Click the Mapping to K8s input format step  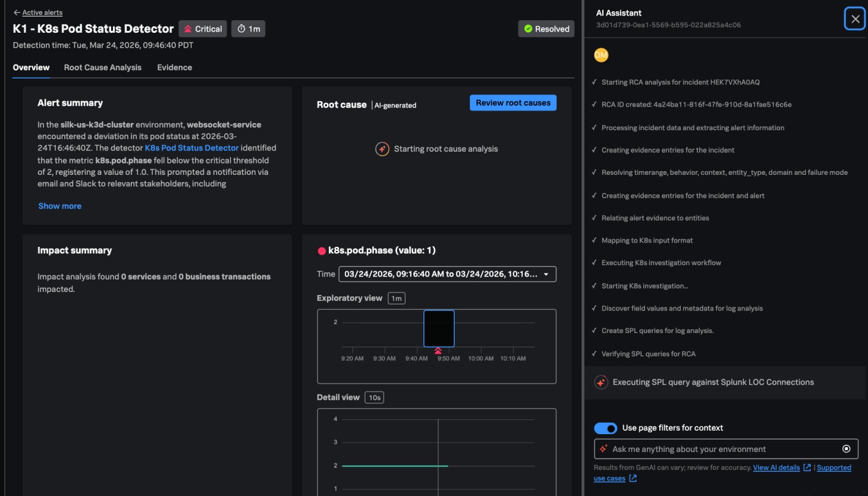pyautogui.click(x=647, y=241)
